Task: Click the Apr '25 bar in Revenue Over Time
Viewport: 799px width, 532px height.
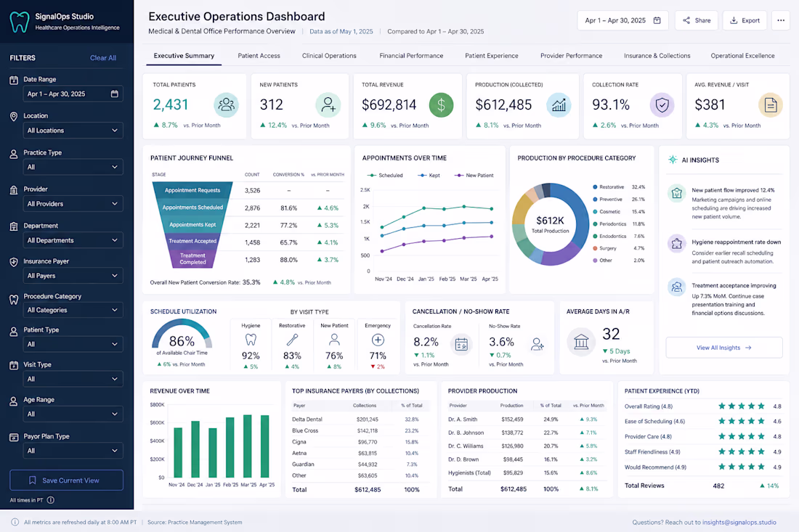Action: [x=265, y=446]
